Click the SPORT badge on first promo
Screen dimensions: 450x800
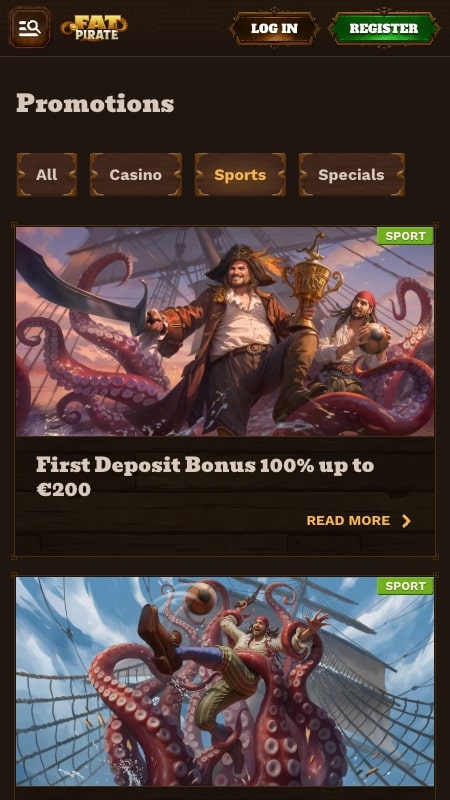405,236
